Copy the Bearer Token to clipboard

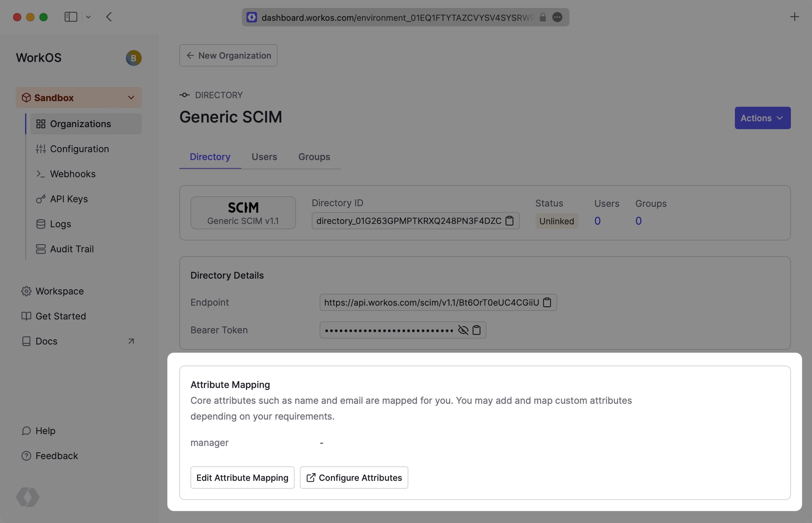477,330
